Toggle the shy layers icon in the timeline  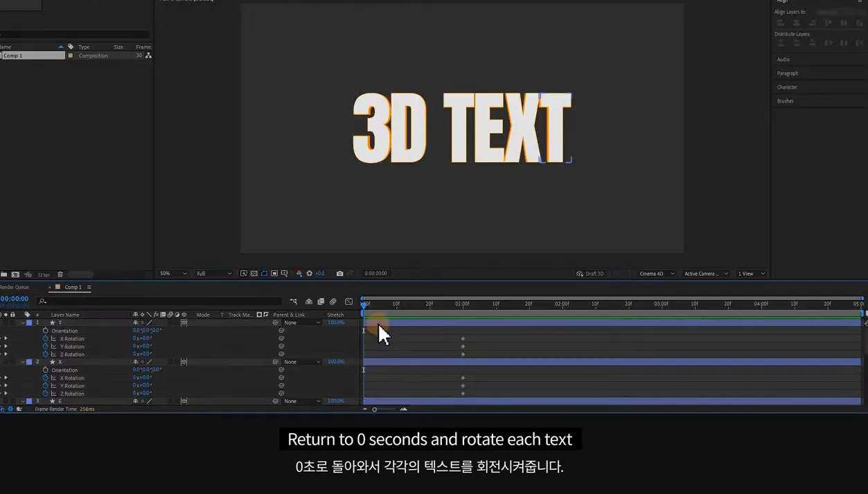point(309,301)
